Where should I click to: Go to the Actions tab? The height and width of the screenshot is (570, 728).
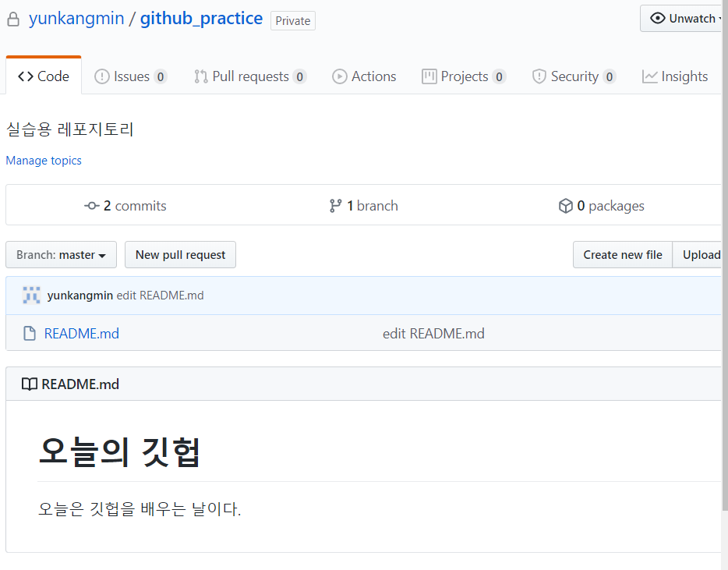click(x=365, y=76)
